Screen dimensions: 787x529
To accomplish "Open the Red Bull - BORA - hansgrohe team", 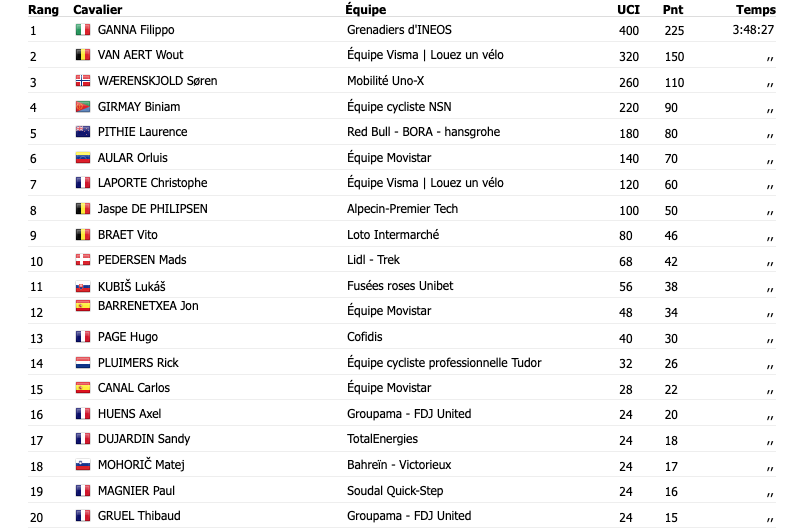I will pyautogui.click(x=423, y=132).
